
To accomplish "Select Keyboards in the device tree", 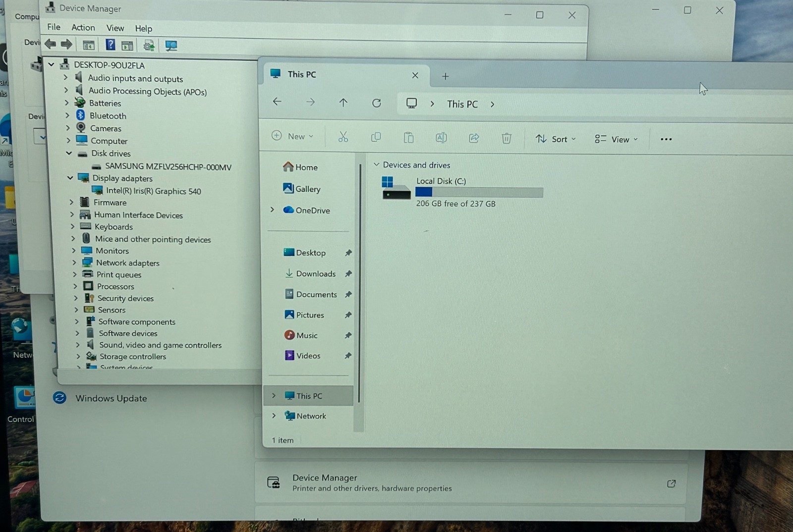I will 113,227.
